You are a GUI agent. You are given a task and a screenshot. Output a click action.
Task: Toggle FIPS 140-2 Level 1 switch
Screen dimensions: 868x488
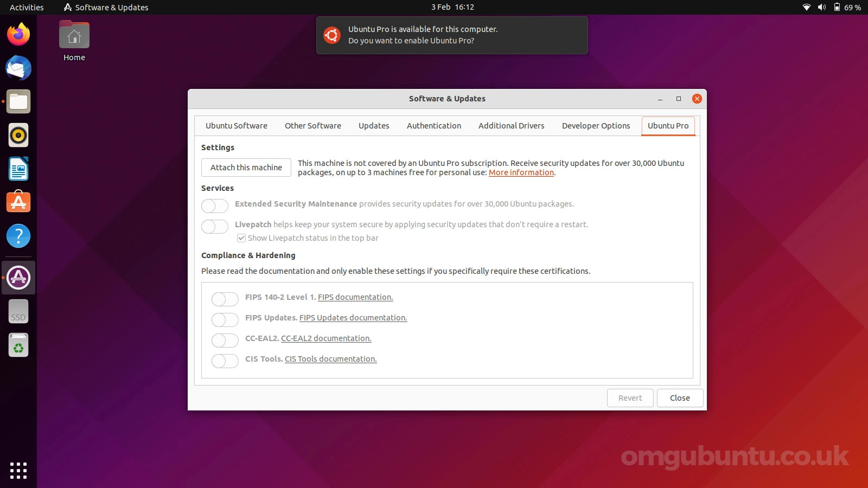point(225,299)
